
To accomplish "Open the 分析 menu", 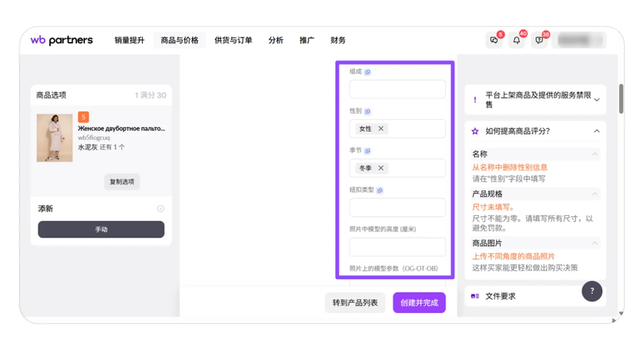I will pyautogui.click(x=276, y=40).
